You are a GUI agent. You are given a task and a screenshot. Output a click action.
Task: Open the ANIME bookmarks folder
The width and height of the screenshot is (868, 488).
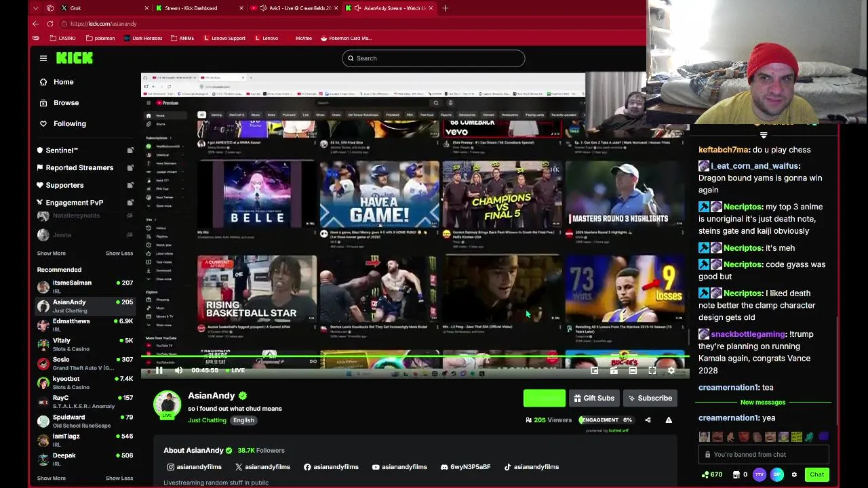[182, 38]
